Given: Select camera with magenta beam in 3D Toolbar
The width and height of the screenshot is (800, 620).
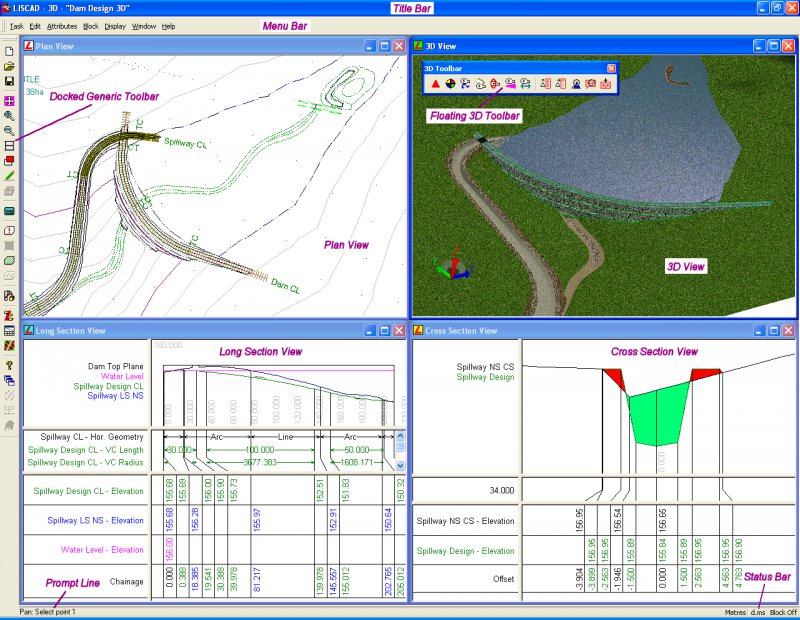Looking at the screenshot, I should (510, 84).
